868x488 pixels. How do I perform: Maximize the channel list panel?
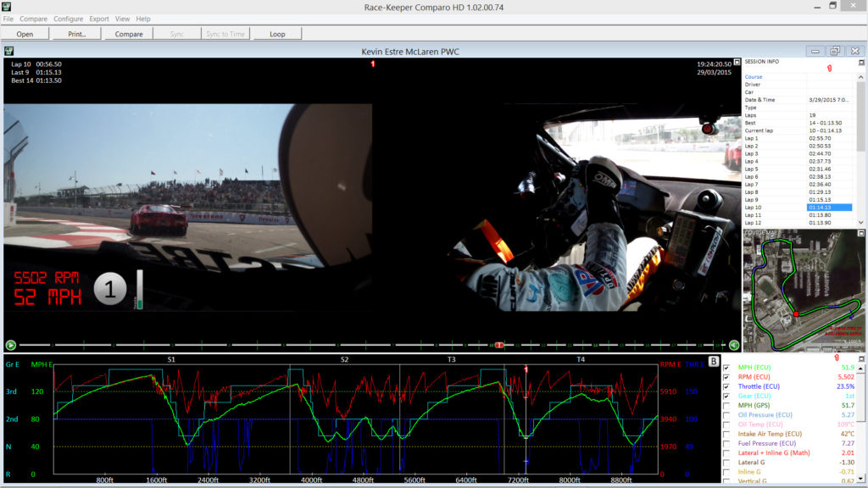861,359
